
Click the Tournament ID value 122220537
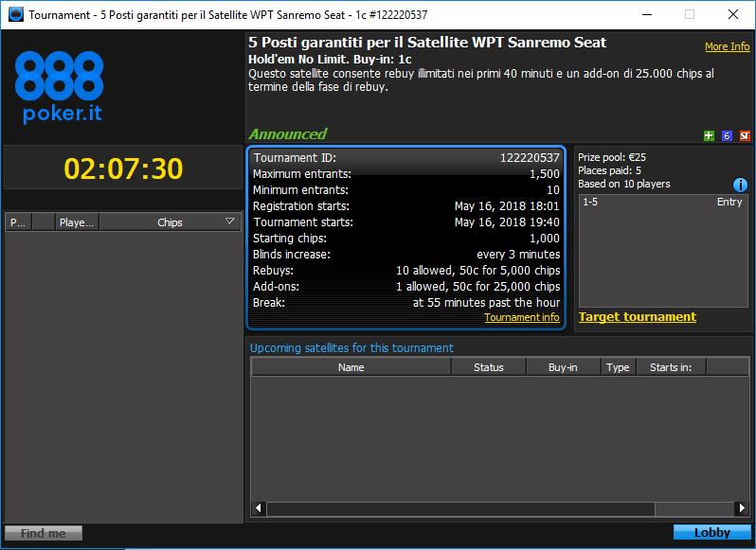[x=530, y=158]
